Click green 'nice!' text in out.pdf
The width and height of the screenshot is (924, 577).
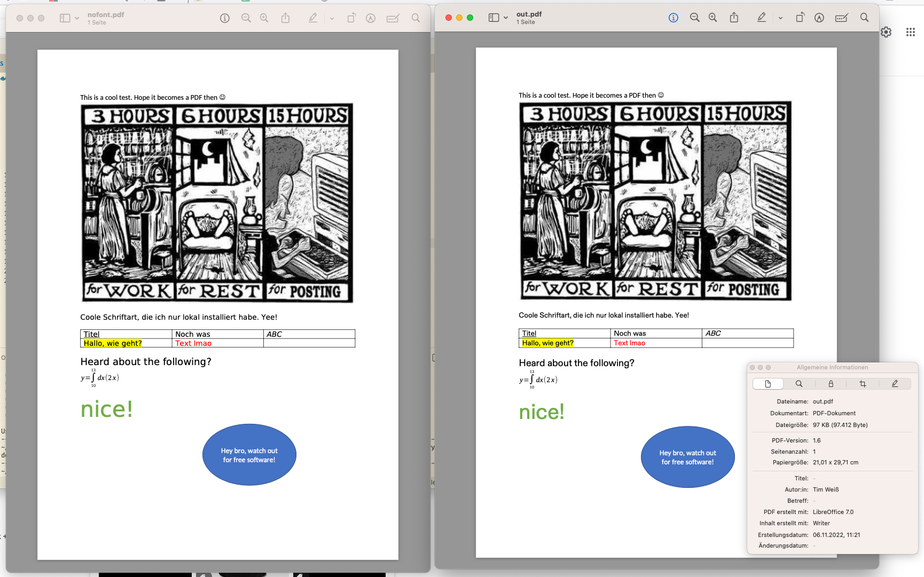point(542,412)
